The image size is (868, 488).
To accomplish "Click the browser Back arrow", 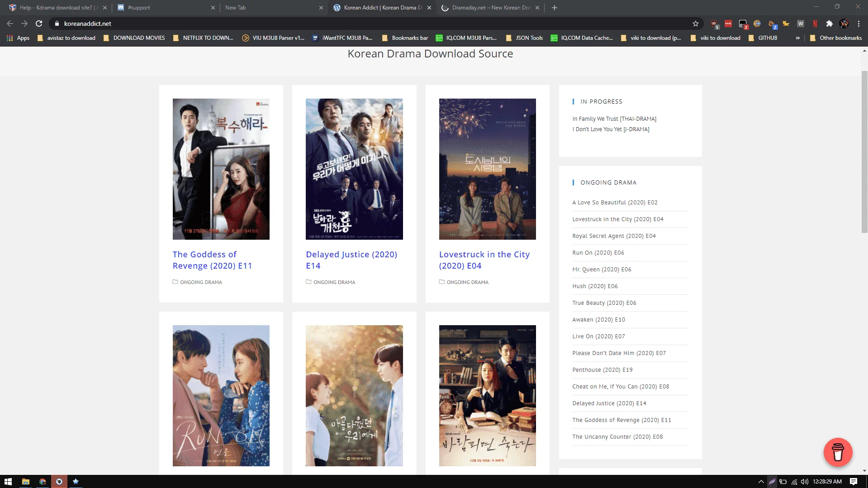I will click(10, 24).
